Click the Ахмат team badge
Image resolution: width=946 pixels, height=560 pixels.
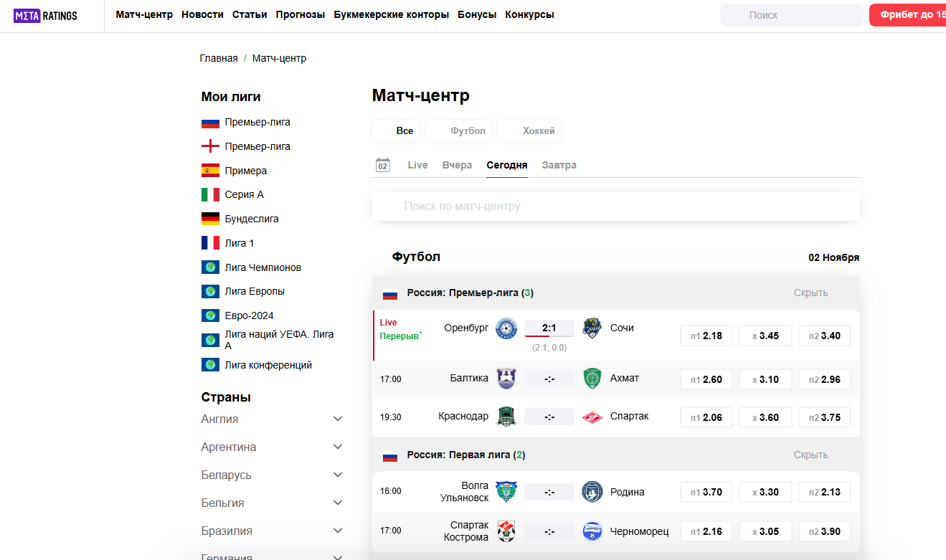(x=592, y=379)
